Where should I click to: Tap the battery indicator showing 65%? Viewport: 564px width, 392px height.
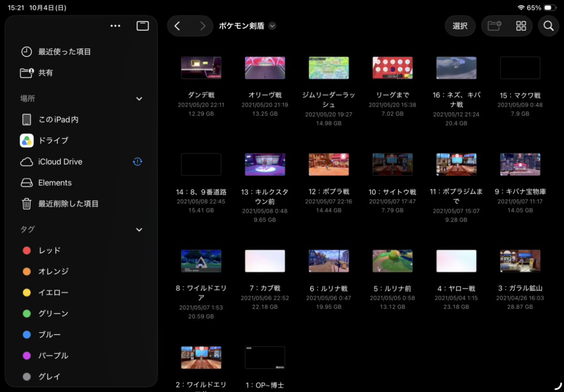(550, 8)
